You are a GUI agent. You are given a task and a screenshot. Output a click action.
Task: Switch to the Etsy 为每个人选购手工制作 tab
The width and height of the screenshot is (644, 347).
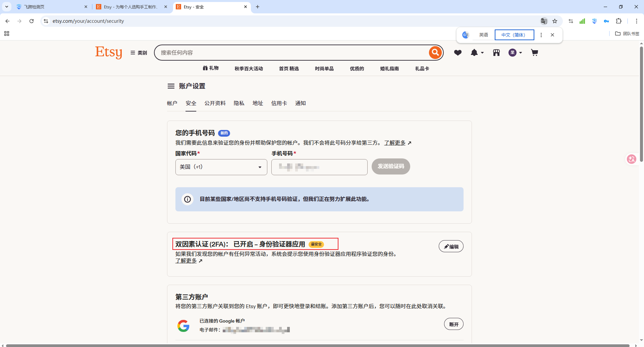point(131,7)
